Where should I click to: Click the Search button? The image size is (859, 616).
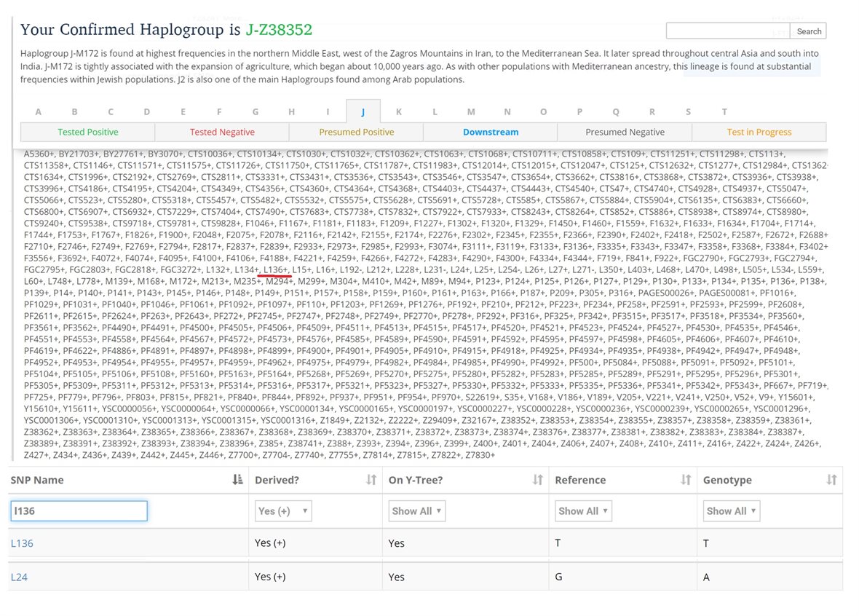coord(807,31)
